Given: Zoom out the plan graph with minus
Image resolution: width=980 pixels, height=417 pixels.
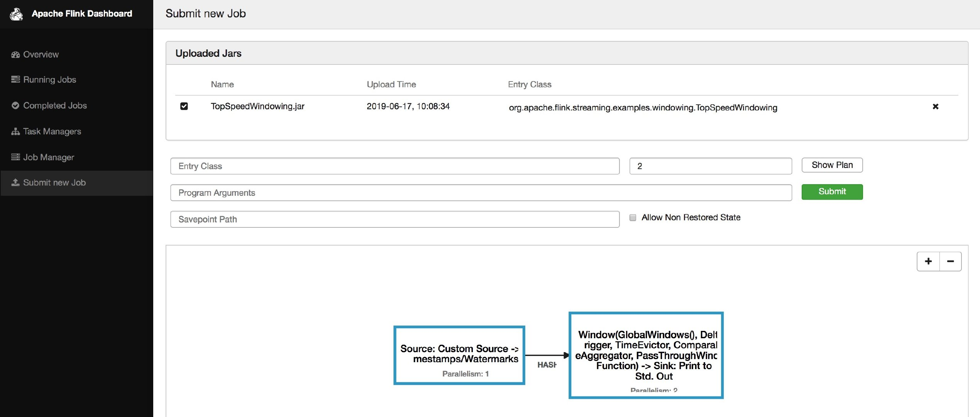Looking at the screenshot, I should tap(950, 261).
